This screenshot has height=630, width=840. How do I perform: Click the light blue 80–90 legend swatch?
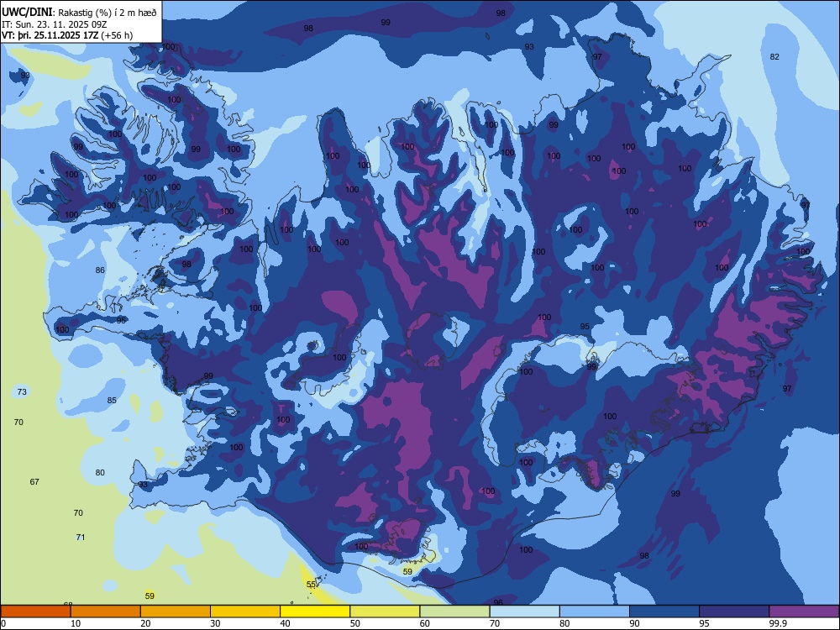point(595,612)
